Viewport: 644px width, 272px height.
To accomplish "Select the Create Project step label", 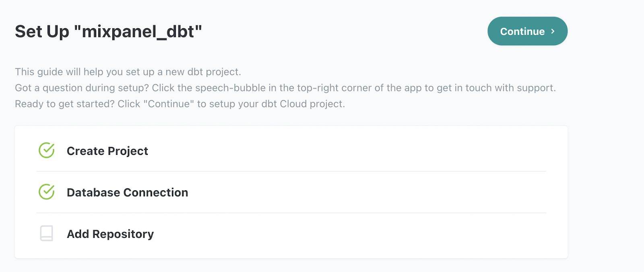I will click(x=107, y=151).
